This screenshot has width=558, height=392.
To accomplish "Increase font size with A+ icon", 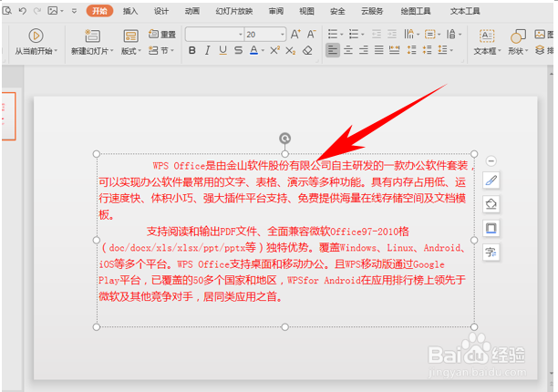I will (x=295, y=34).
